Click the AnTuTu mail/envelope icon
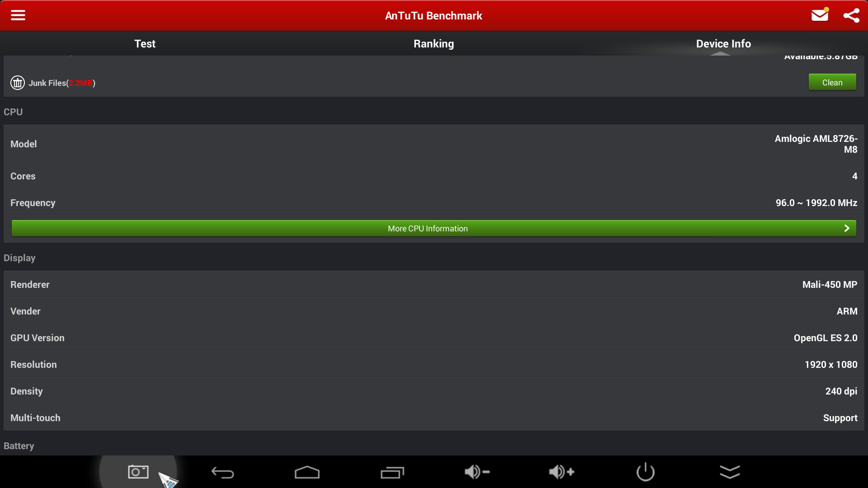This screenshot has height=488, width=868. click(821, 15)
